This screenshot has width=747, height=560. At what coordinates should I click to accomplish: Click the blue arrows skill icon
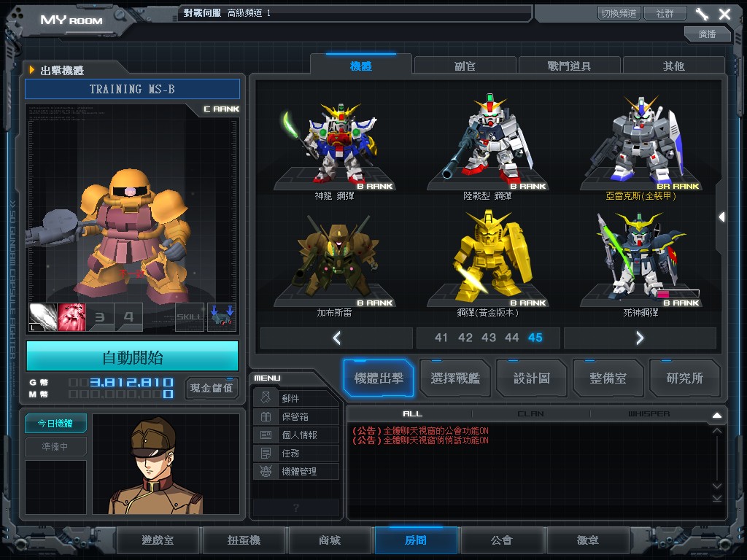pos(222,317)
